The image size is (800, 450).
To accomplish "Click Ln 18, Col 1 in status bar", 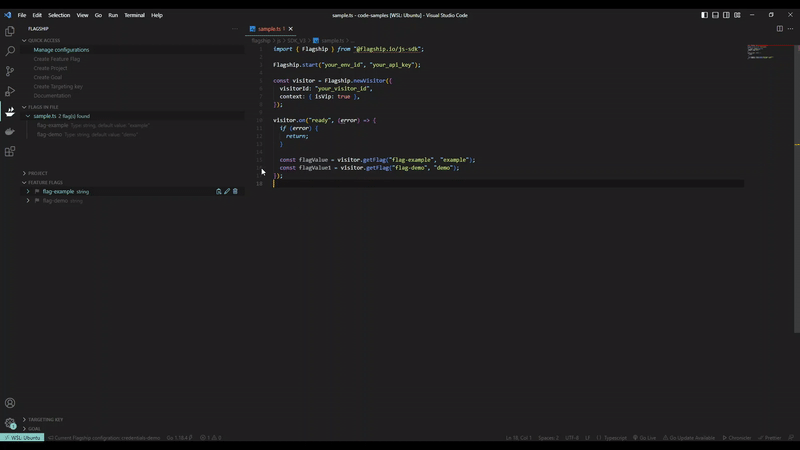I will (518, 438).
